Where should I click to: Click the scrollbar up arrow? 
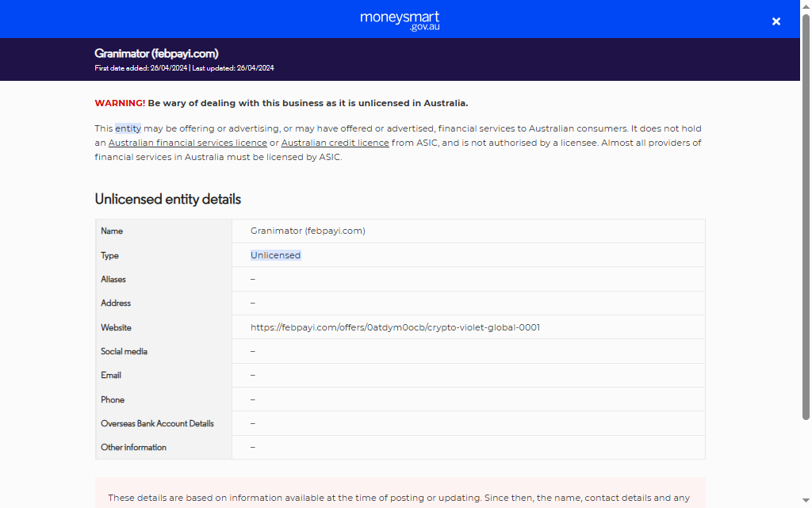pos(806,6)
